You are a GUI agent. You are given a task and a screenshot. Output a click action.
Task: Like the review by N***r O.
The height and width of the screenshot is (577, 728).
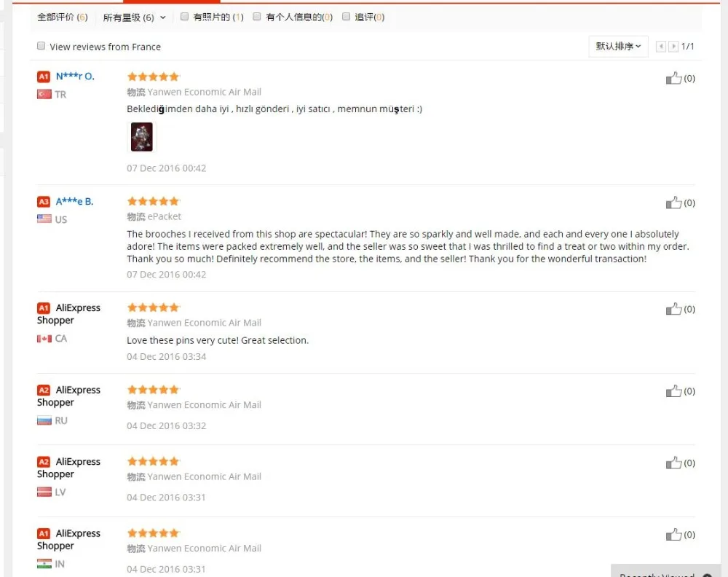click(673, 78)
